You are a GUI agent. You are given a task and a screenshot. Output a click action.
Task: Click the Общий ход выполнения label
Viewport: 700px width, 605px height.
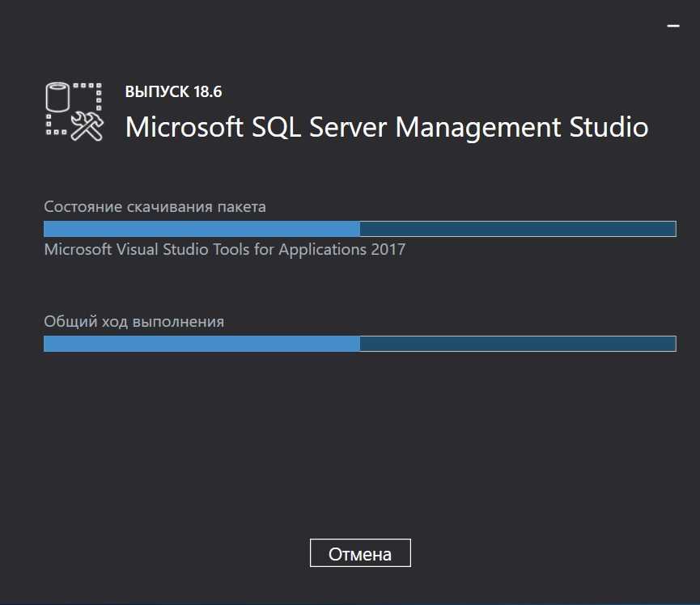[x=134, y=322]
